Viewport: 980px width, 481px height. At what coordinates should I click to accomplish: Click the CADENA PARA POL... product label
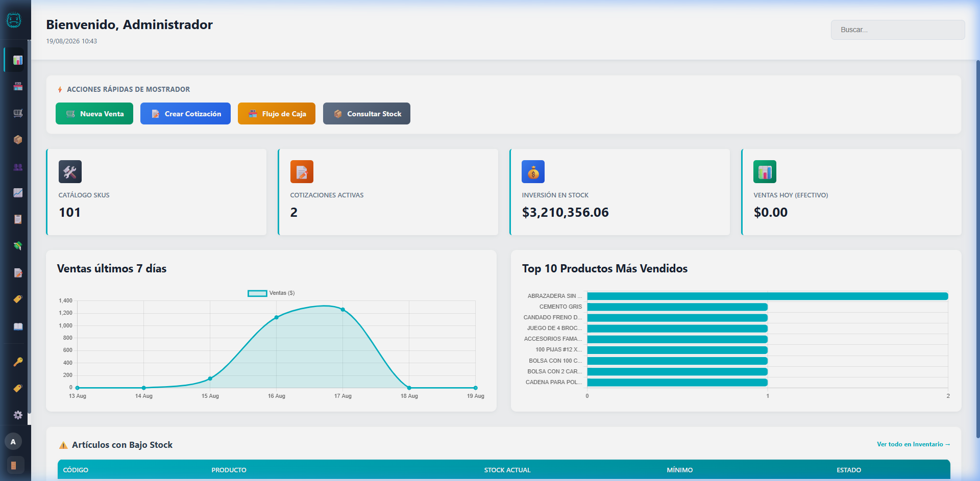554,382
